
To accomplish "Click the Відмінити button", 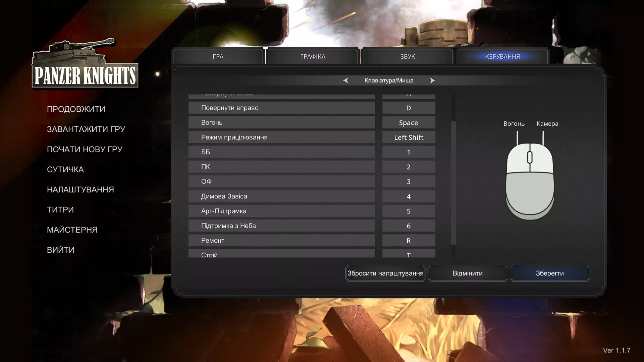I will pyautogui.click(x=467, y=273).
